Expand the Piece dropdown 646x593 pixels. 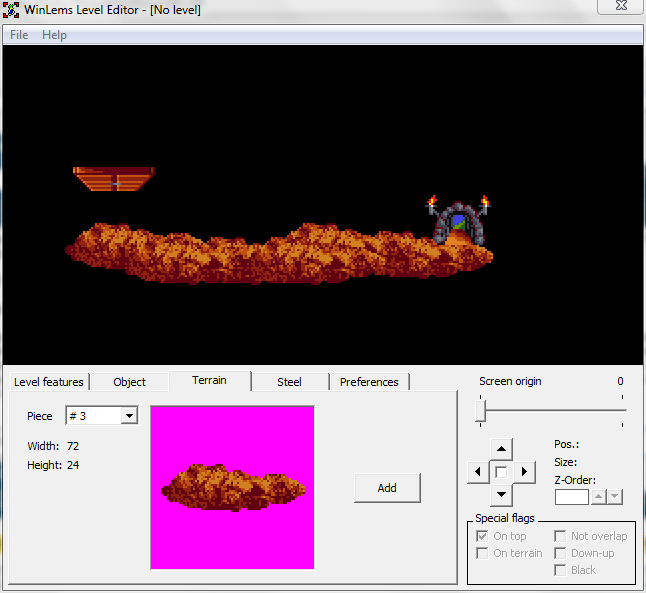(x=129, y=416)
